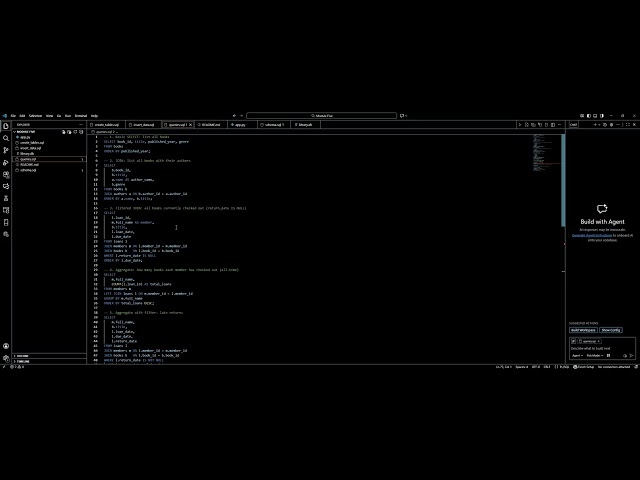Click the Split Editor icon in editor toolbar
The width and height of the screenshot is (640, 480).
coord(553,124)
